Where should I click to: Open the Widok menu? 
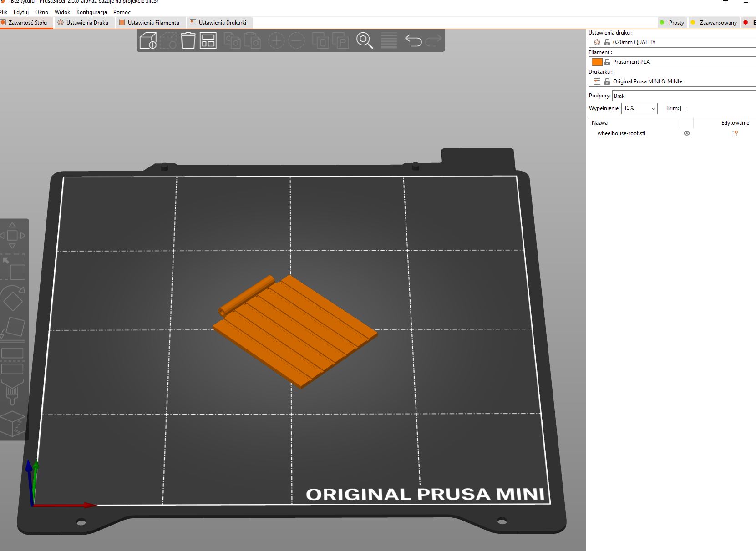click(x=62, y=12)
